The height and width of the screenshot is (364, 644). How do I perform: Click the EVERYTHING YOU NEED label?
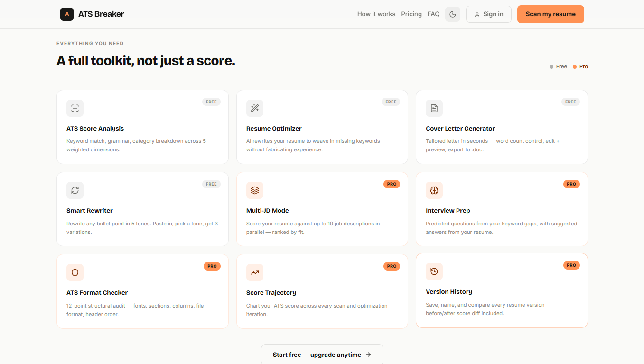tap(90, 43)
